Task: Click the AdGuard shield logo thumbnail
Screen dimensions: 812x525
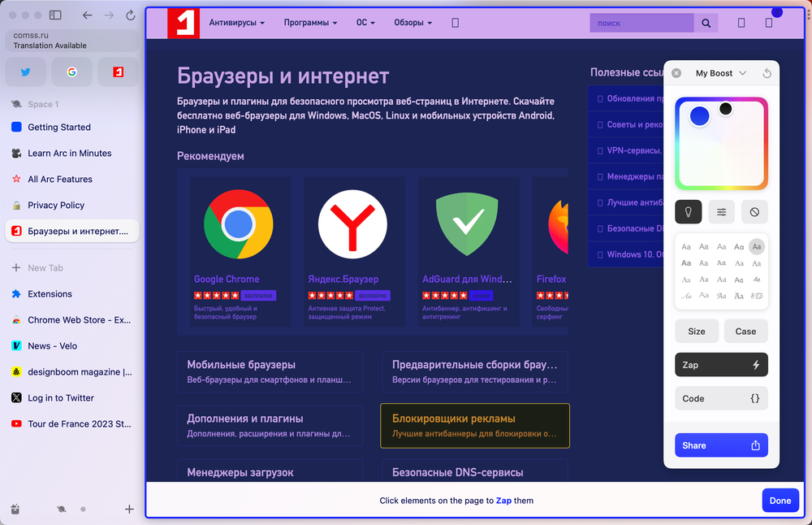Action: pos(467,223)
